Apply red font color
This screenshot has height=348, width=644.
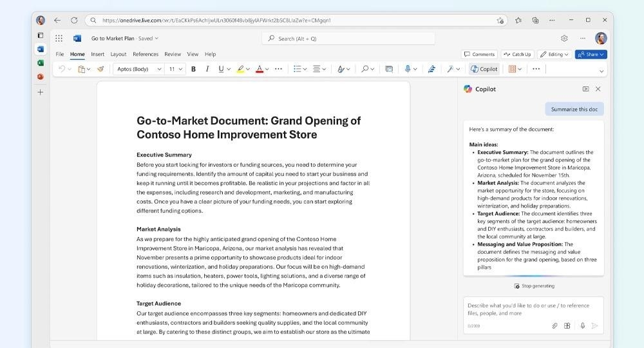tap(259, 69)
